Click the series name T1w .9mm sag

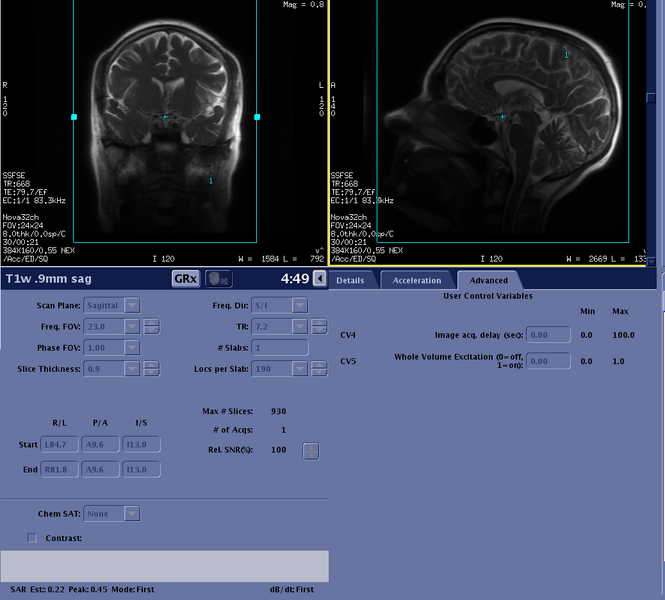[49, 279]
